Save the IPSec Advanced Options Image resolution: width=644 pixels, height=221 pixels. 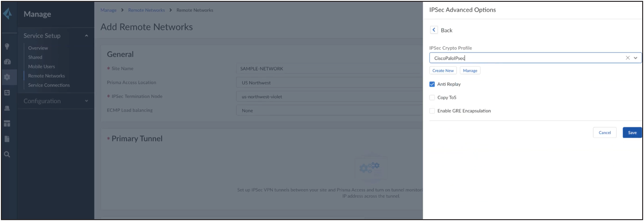pyautogui.click(x=632, y=132)
